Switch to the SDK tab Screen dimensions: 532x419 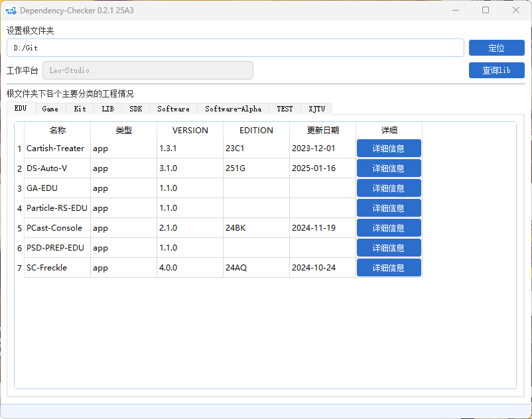tap(135, 109)
